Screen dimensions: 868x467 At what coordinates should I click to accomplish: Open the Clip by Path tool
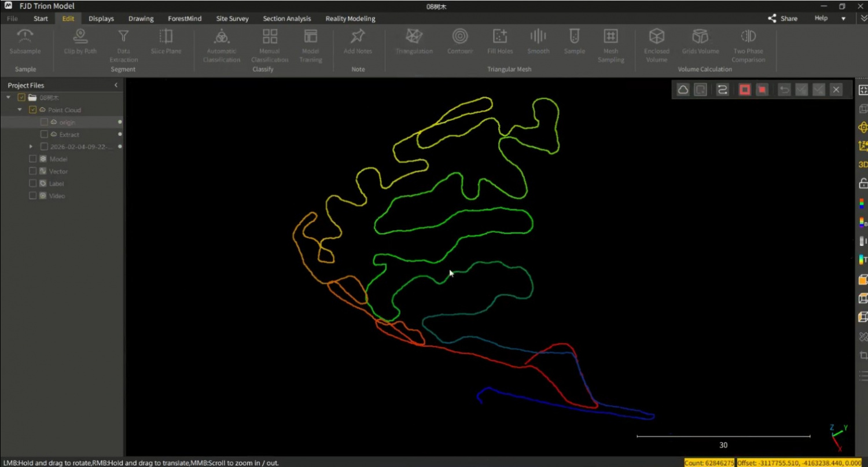[80, 36]
